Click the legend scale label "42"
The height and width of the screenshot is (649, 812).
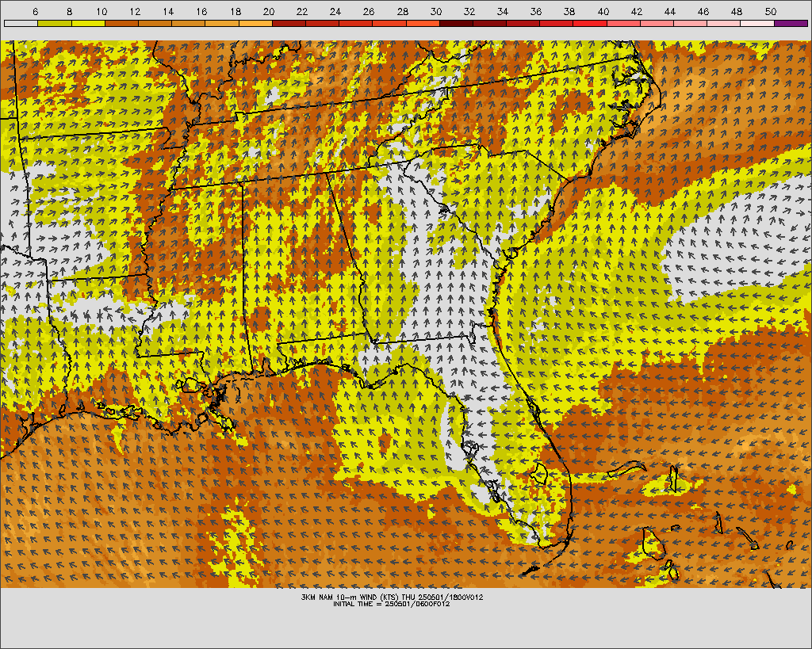click(637, 11)
